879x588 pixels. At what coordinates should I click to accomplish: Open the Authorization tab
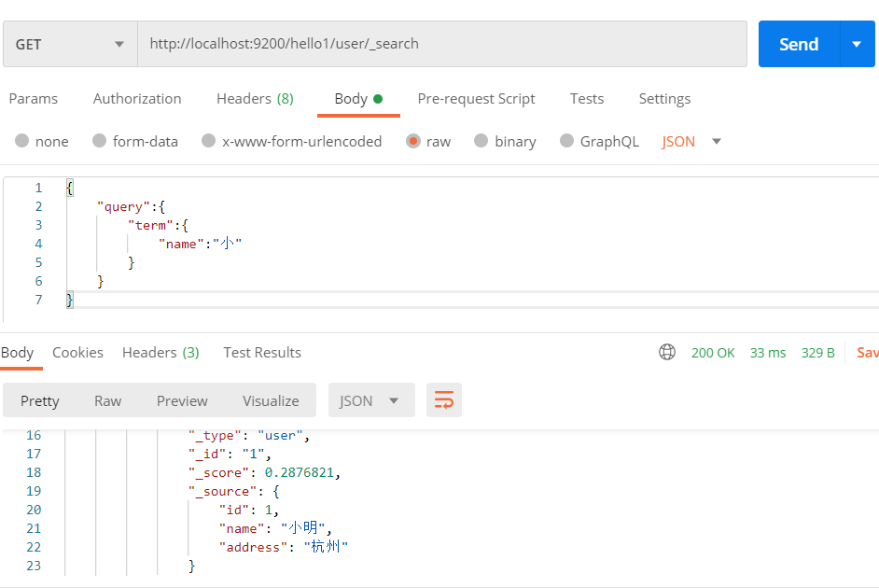click(x=137, y=99)
